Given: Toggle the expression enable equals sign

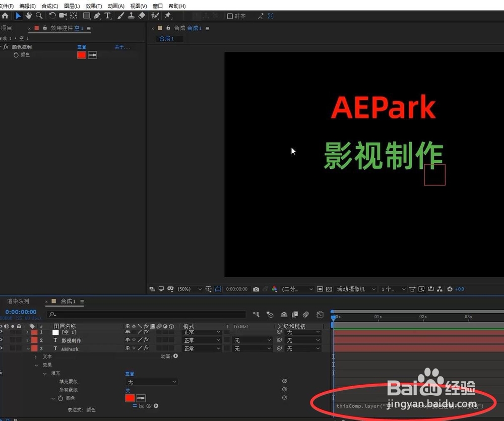Looking at the screenshot, I should coord(135,406).
